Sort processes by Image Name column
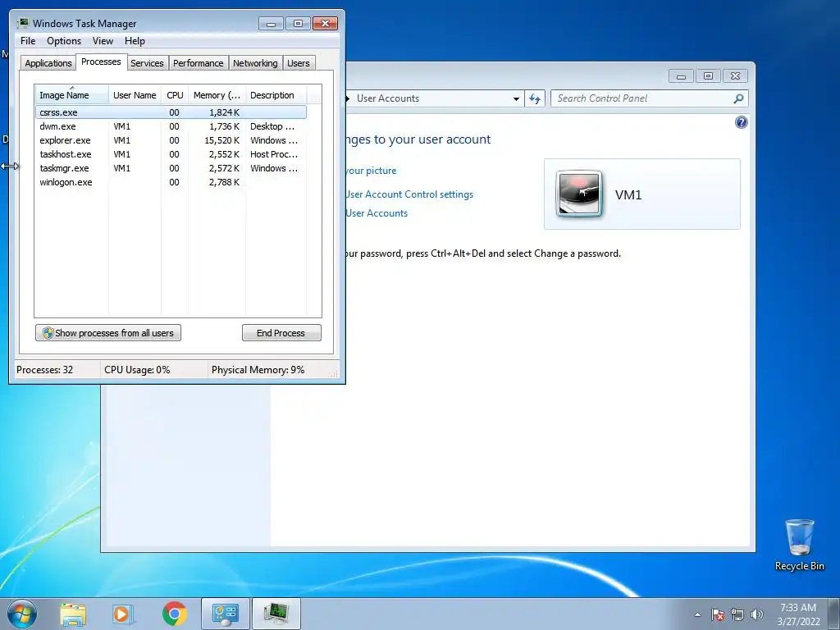Viewport: 840px width, 630px height. pos(72,95)
